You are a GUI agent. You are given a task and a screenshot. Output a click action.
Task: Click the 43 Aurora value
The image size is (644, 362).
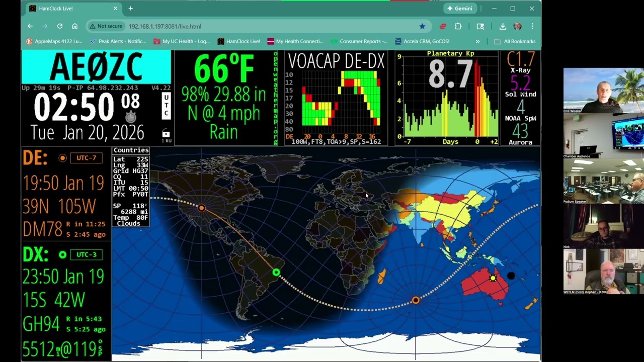(x=520, y=131)
